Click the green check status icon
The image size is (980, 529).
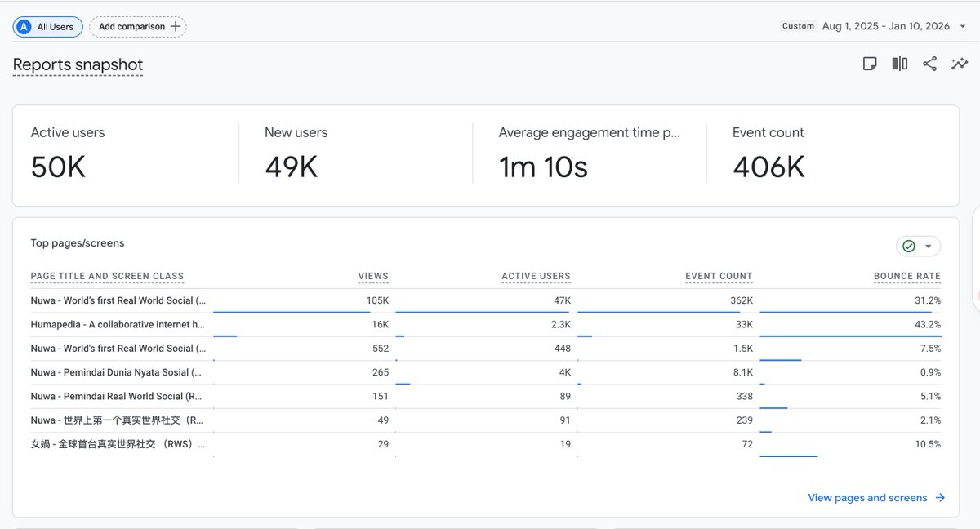[908, 246]
